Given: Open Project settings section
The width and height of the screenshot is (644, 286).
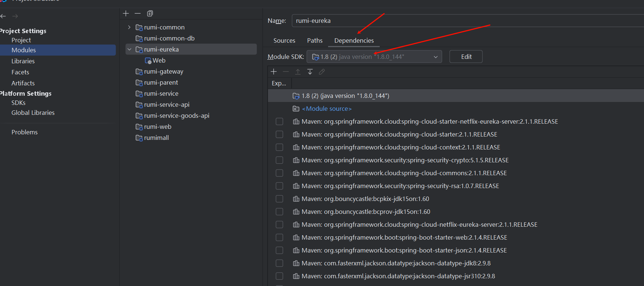Looking at the screenshot, I should [21, 40].
